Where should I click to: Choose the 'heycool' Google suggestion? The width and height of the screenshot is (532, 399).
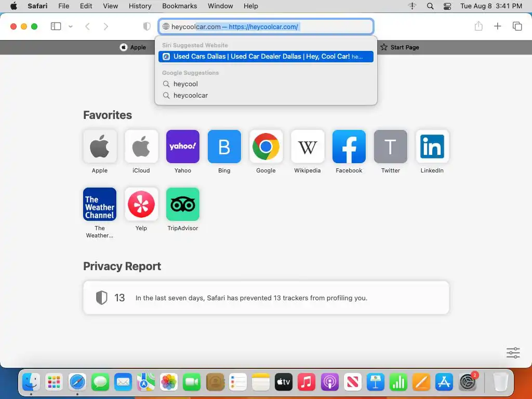(x=266, y=84)
